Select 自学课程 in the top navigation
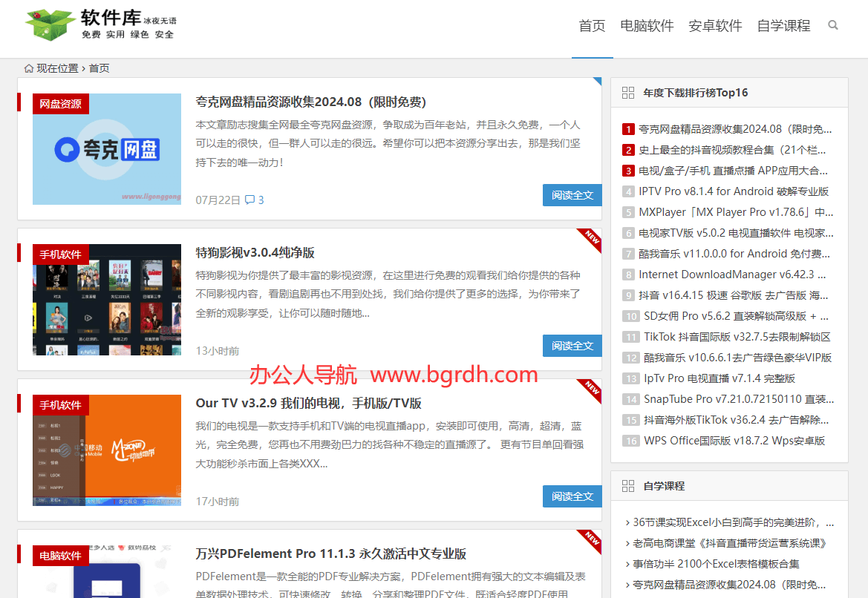This screenshot has width=868, height=598. tap(783, 26)
